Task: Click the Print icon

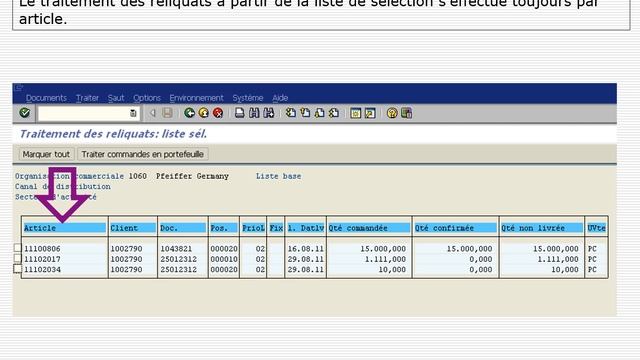Action: pyautogui.click(x=240, y=113)
